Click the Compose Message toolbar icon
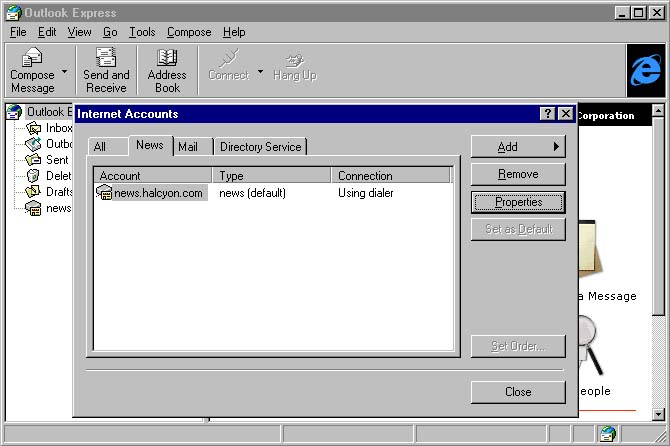The width and height of the screenshot is (670, 446). point(32,59)
